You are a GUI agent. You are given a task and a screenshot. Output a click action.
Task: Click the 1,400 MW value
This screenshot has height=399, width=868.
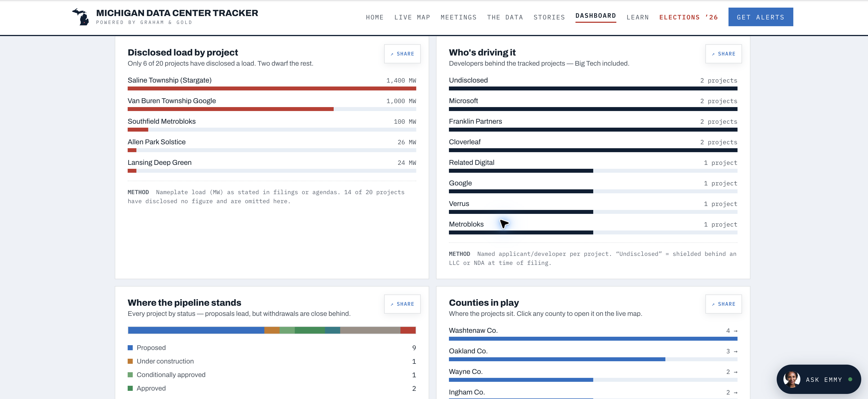tap(401, 81)
